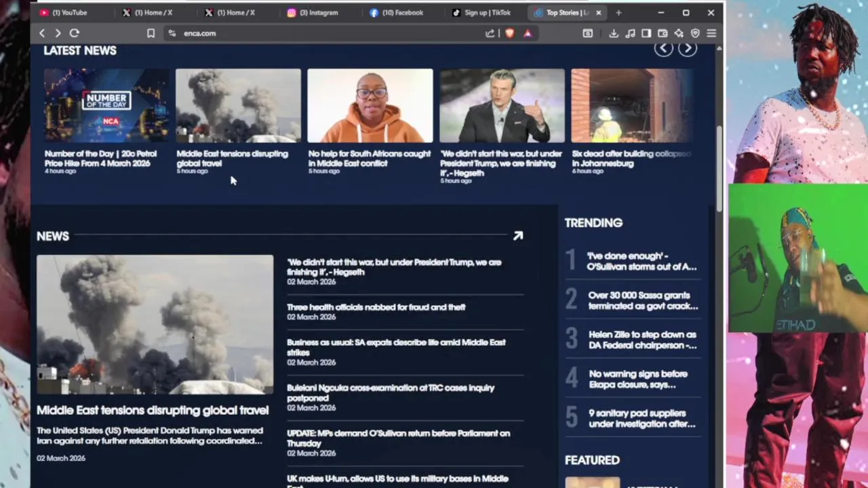Open the Hegseth headline in Latest News carousel
The image size is (868, 488).
pos(501,163)
